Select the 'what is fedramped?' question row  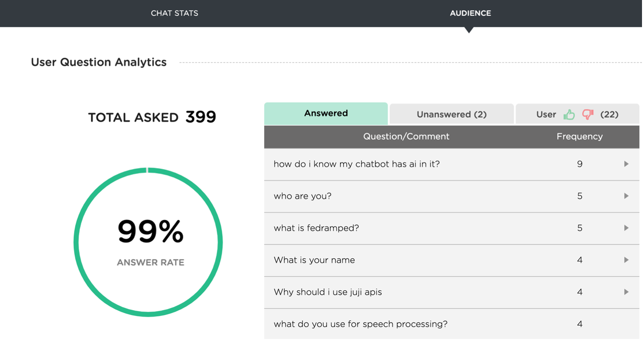click(x=452, y=228)
